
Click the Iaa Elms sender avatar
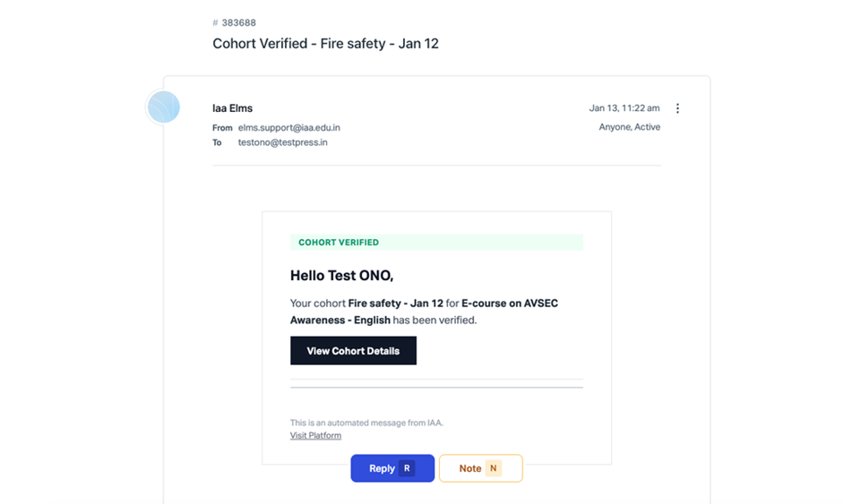(x=163, y=108)
